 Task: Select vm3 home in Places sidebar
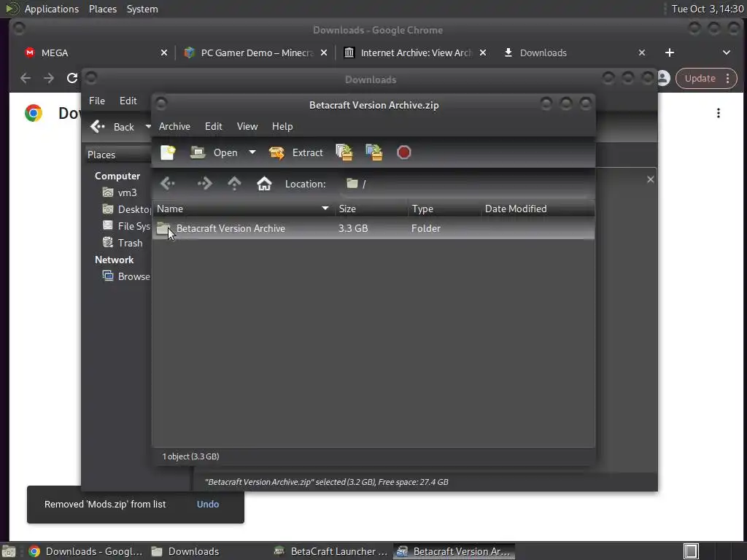[120, 192]
